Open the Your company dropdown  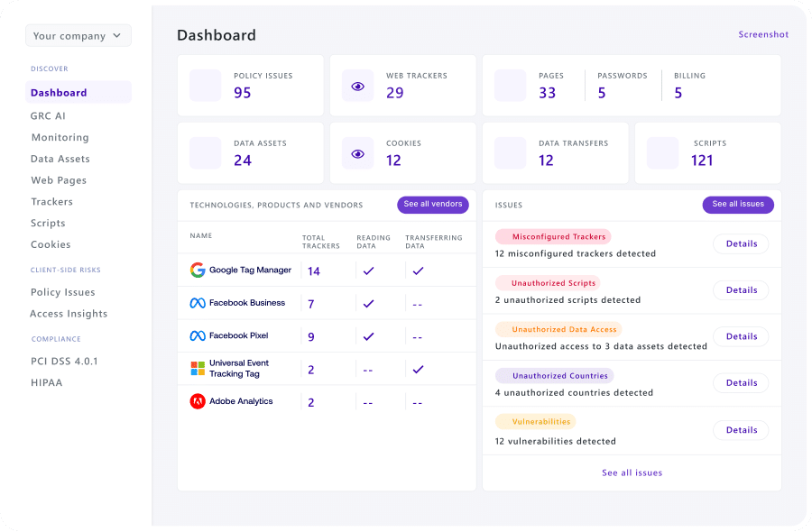pyautogui.click(x=78, y=35)
